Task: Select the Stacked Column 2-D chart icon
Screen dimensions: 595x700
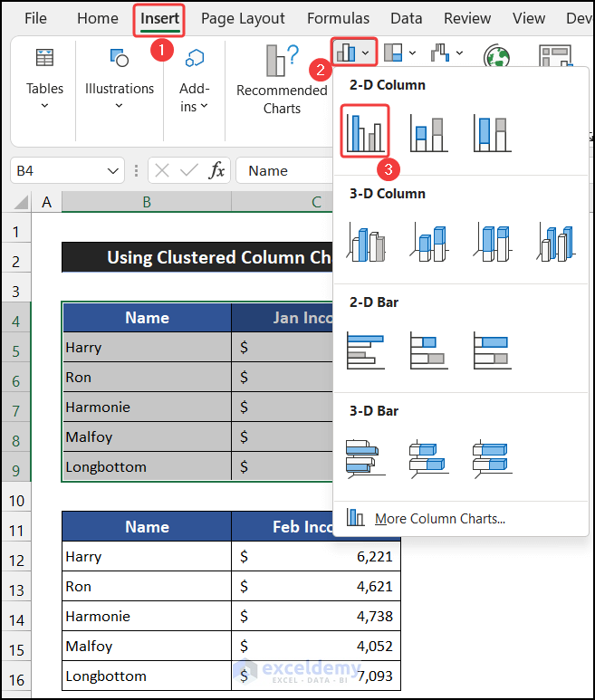Action: tap(428, 134)
